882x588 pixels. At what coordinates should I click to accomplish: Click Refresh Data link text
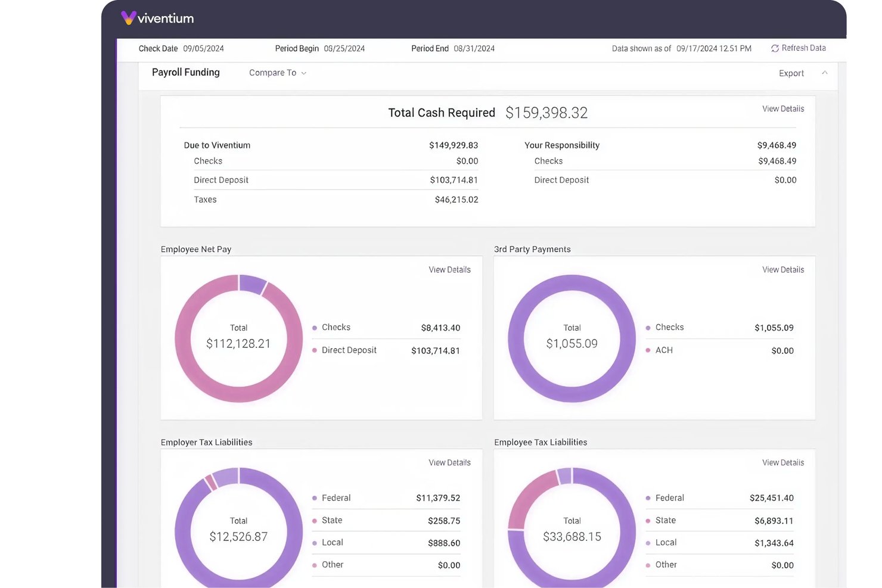803,48
